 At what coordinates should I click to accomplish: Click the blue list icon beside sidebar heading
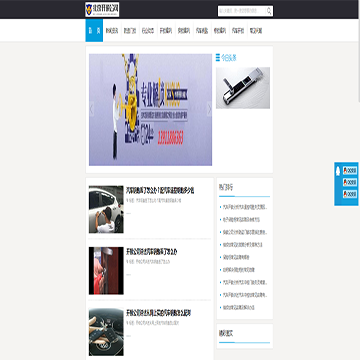click(x=218, y=58)
